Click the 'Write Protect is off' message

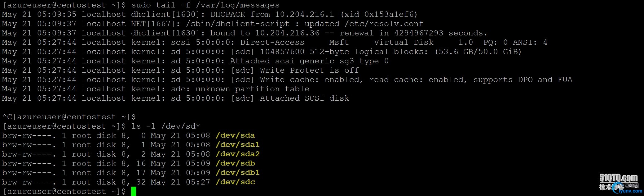309,70
